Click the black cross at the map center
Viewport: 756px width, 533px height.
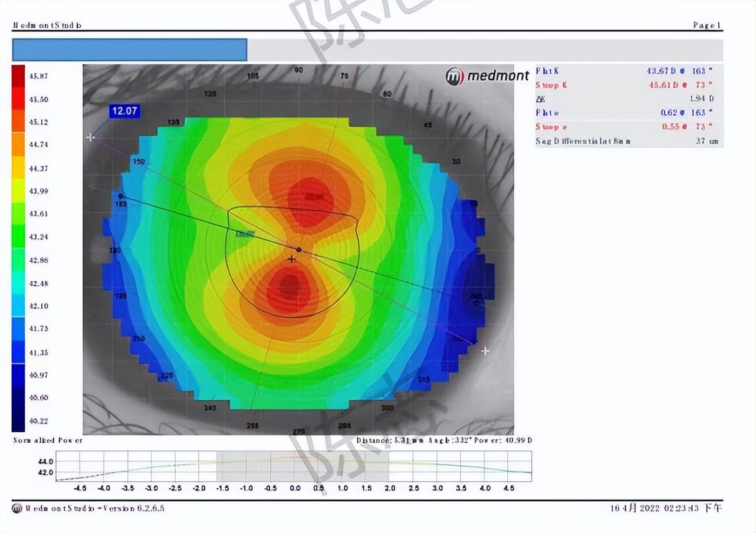coord(291,259)
